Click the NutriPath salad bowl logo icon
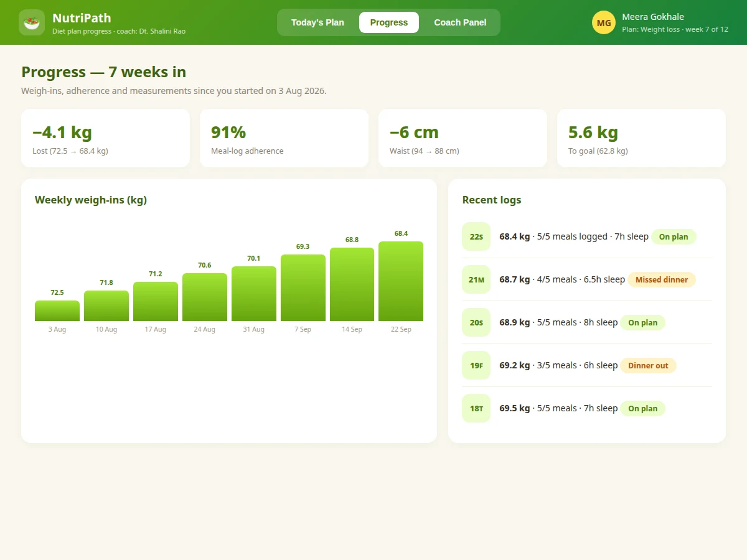 (32, 22)
